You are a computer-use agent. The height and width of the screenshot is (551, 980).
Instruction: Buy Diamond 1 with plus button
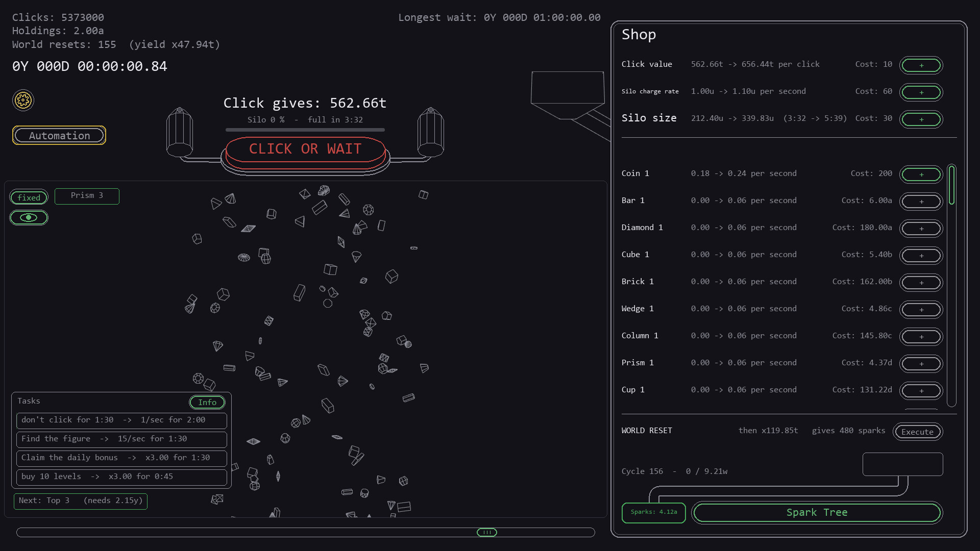921,229
